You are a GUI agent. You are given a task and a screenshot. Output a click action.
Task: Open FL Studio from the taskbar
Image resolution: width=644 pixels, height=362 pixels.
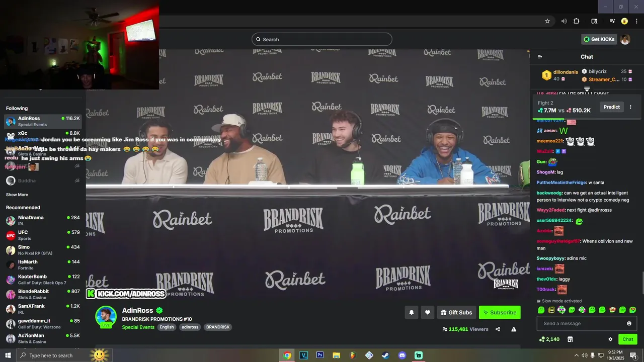point(353,355)
